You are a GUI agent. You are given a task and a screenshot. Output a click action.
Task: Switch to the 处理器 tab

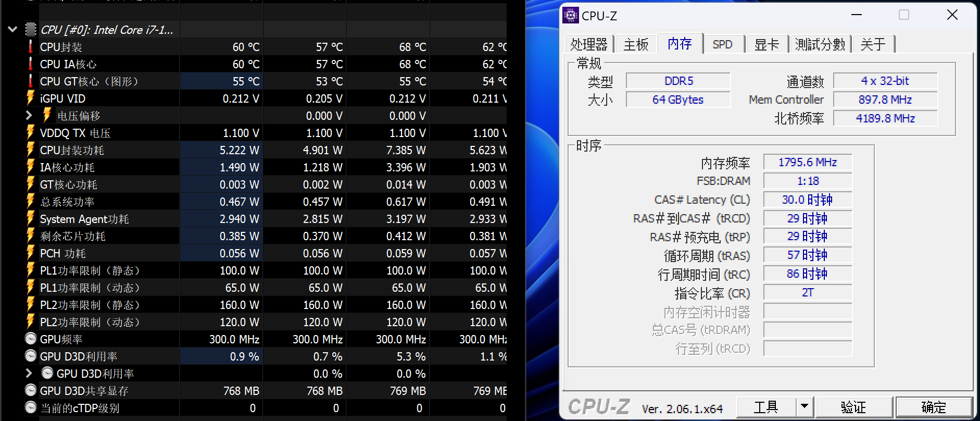pyautogui.click(x=589, y=44)
